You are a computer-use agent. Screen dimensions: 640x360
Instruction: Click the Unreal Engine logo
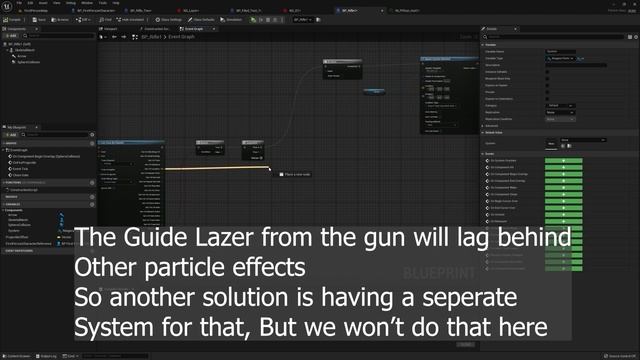click(7, 6)
